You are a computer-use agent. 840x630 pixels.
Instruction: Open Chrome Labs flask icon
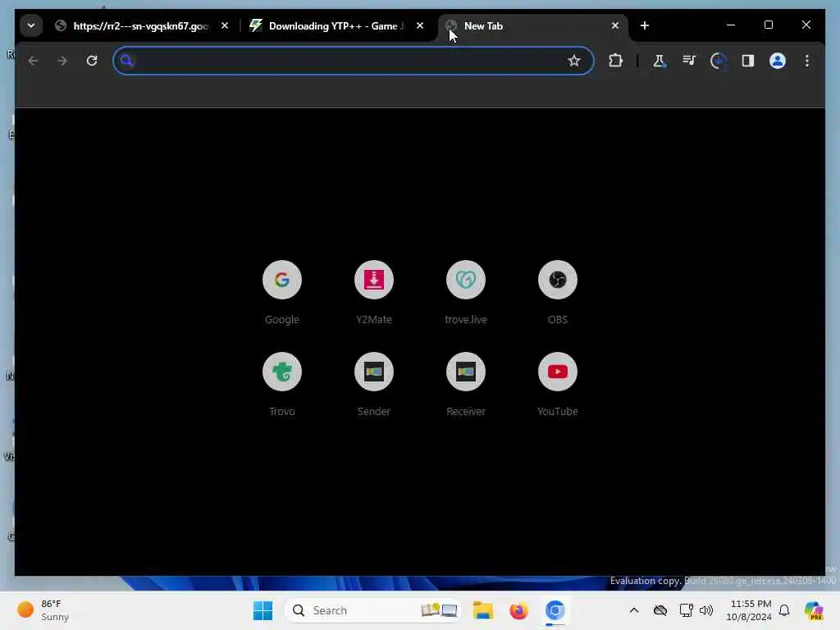[660, 61]
